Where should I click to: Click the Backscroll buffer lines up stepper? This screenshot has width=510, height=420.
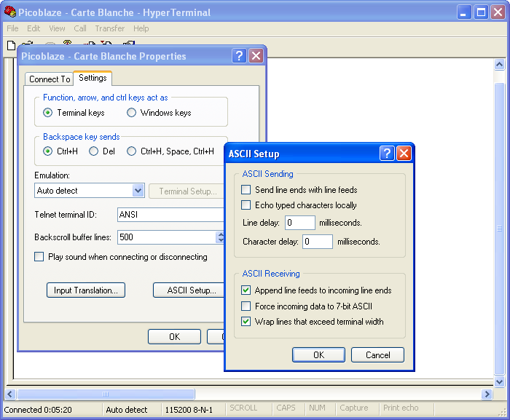click(221, 234)
